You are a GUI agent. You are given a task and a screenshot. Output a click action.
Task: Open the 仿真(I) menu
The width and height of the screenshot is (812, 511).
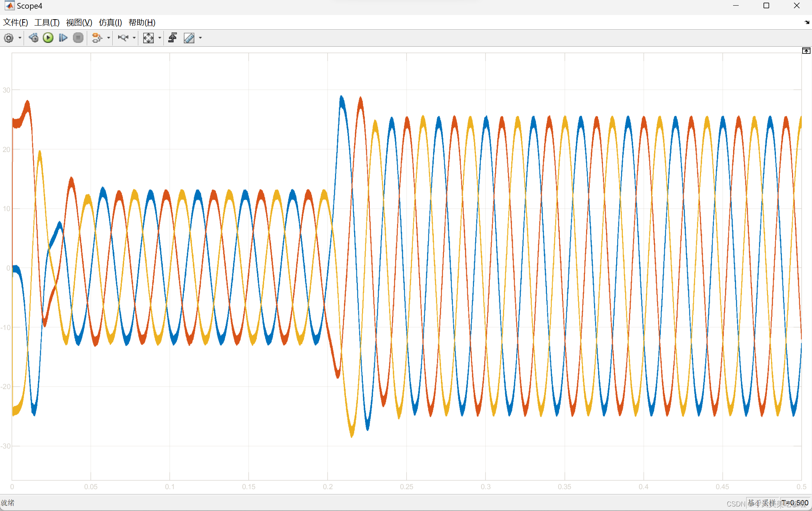point(111,23)
